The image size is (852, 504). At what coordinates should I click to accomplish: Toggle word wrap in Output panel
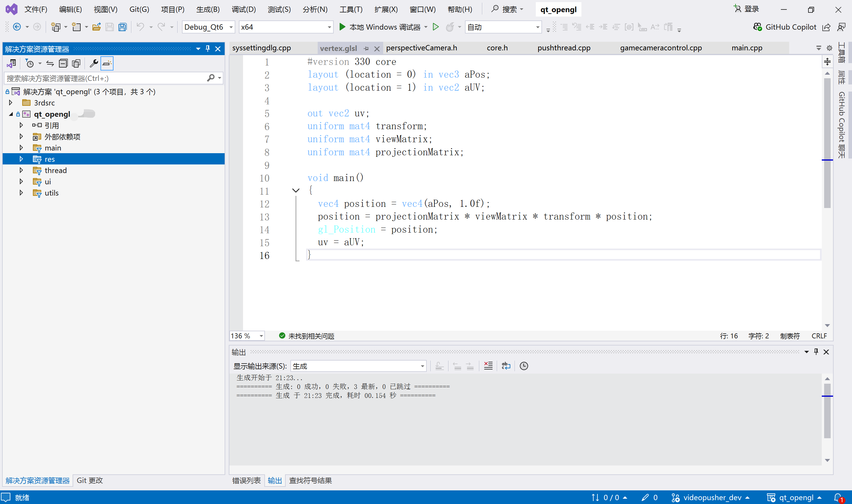click(x=506, y=366)
